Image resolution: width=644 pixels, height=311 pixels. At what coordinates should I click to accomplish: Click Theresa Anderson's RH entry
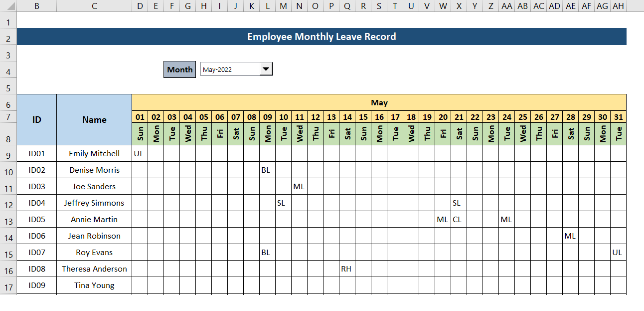click(347, 269)
